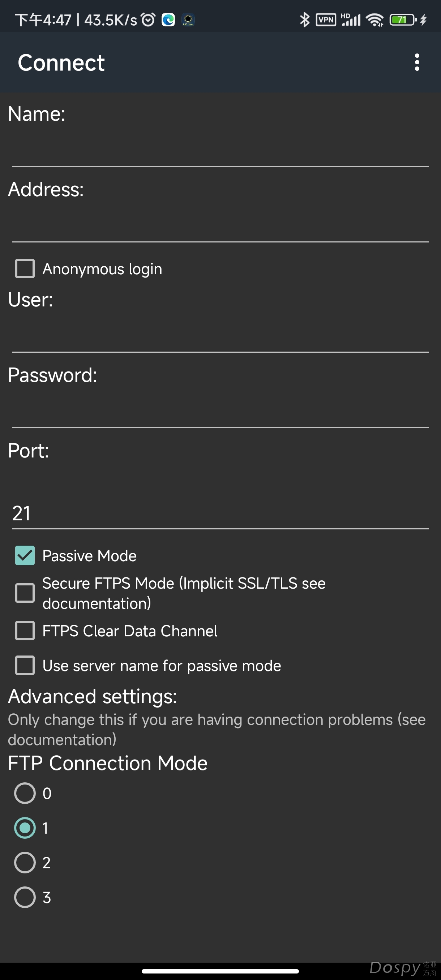Tap the cellular signal strength icon
The image size is (441, 980).
[350, 20]
